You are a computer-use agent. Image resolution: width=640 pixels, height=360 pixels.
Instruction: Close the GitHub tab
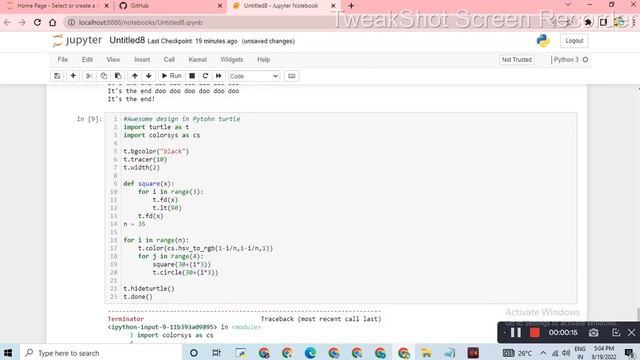(x=220, y=6)
